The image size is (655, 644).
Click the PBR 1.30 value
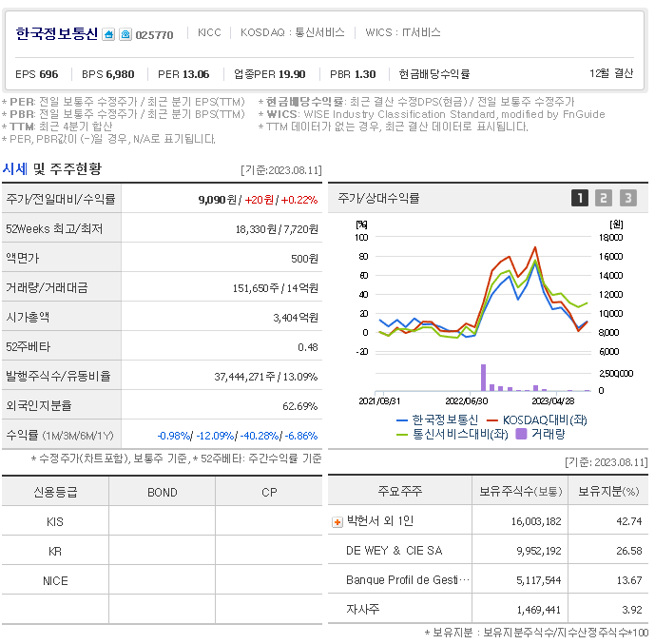353,74
